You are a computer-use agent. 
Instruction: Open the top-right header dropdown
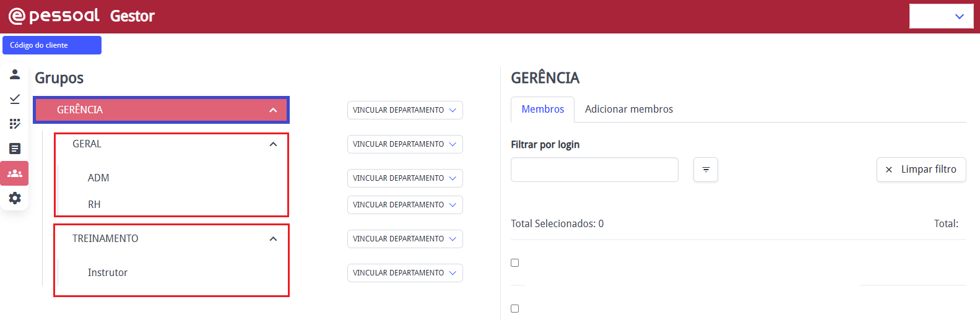pyautogui.click(x=942, y=17)
